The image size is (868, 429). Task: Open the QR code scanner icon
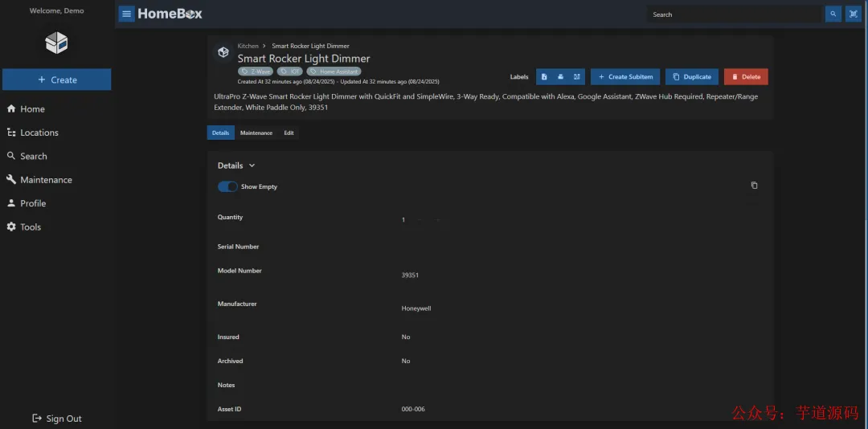click(x=853, y=14)
